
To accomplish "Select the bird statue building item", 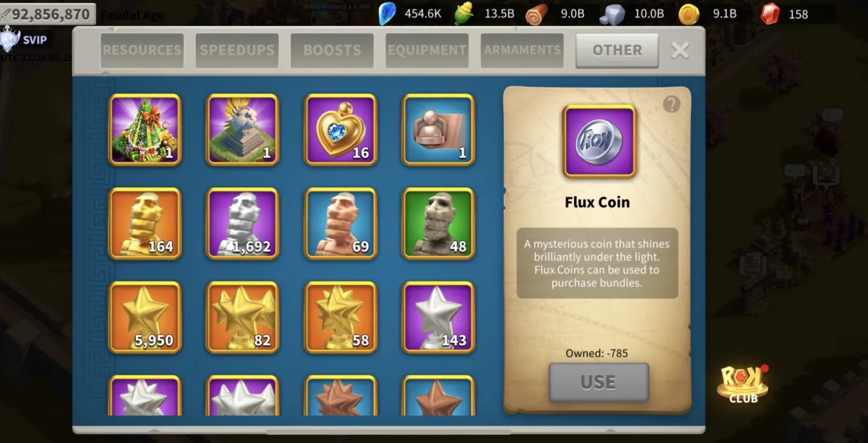I will coord(243,130).
